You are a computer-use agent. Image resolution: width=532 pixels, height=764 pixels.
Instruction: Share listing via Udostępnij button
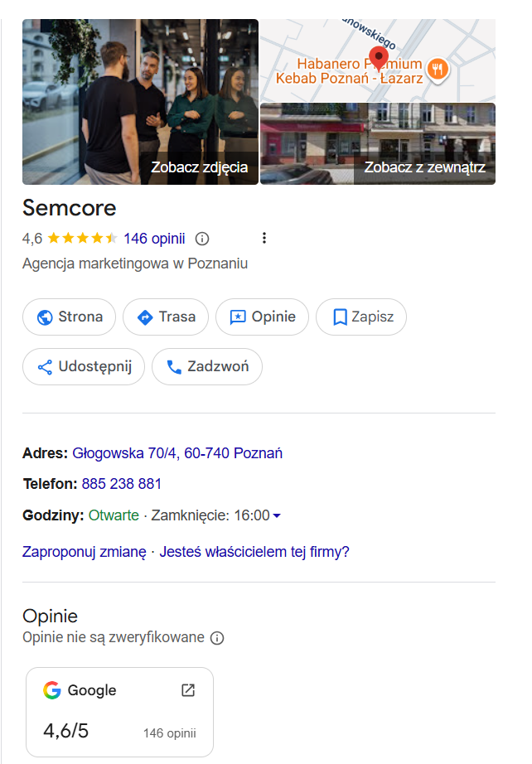(x=83, y=366)
